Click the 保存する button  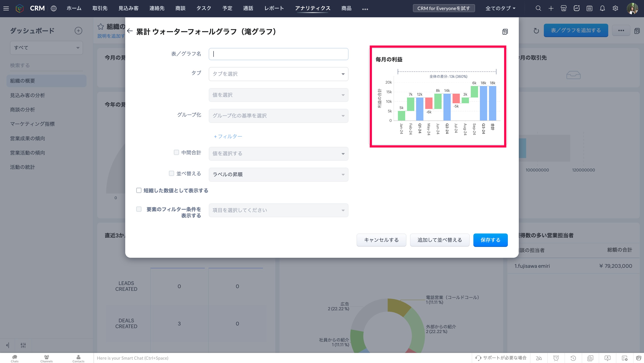pos(490,240)
